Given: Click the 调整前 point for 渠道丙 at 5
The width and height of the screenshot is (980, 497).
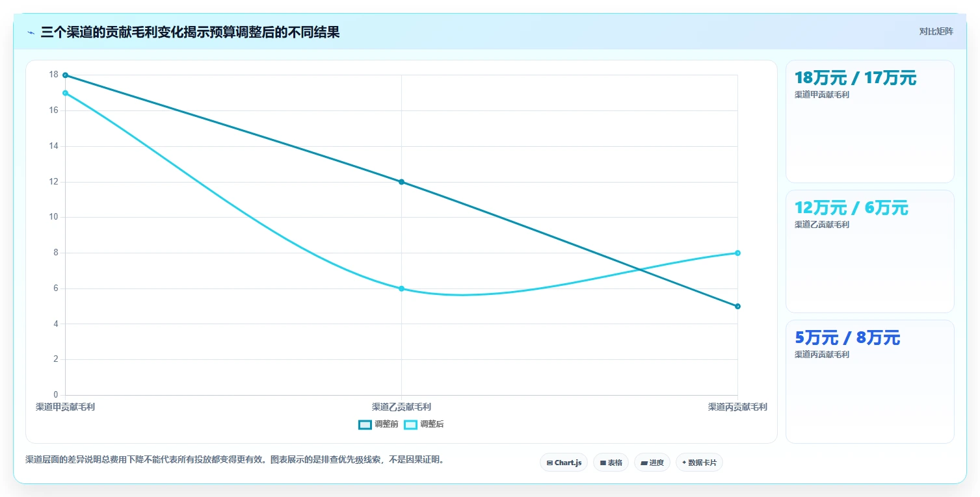Looking at the screenshot, I should [x=737, y=306].
